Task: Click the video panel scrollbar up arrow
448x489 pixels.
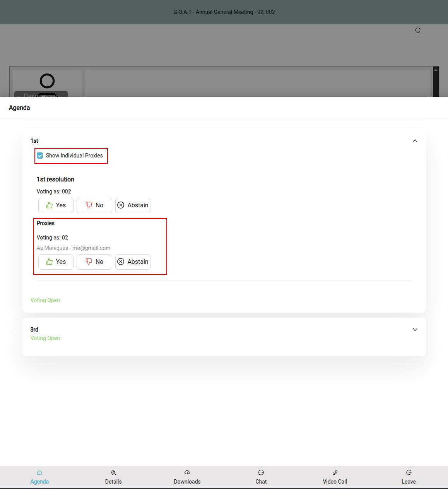Action: point(436,70)
